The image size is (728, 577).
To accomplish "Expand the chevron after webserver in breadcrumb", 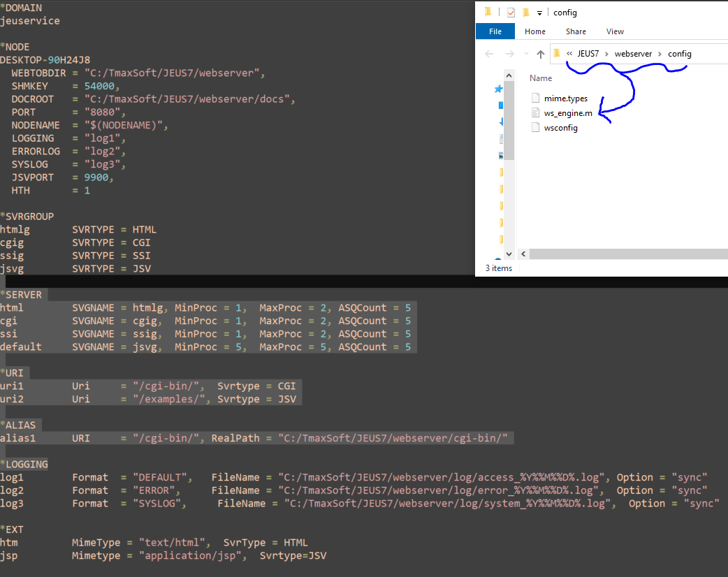I will pos(660,54).
